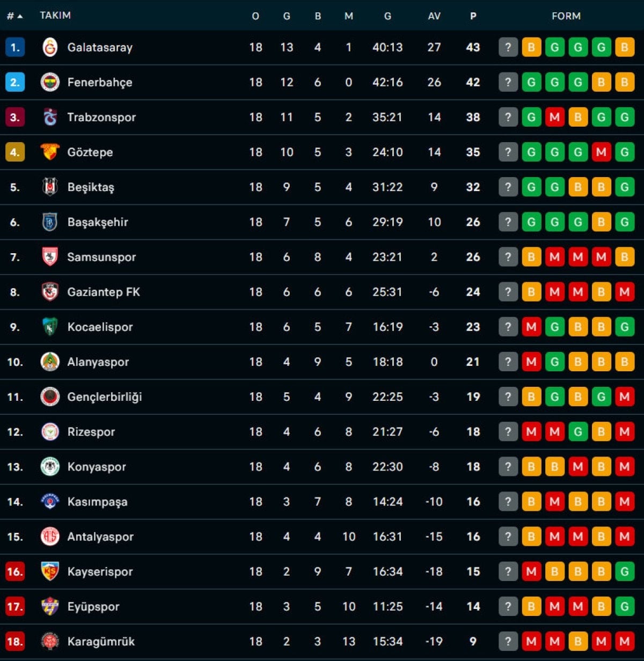Image resolution: width=644 pixels, height=661 pixels.
Task: Click the Beşiktaş eagle logo
Action: point(50,187)
